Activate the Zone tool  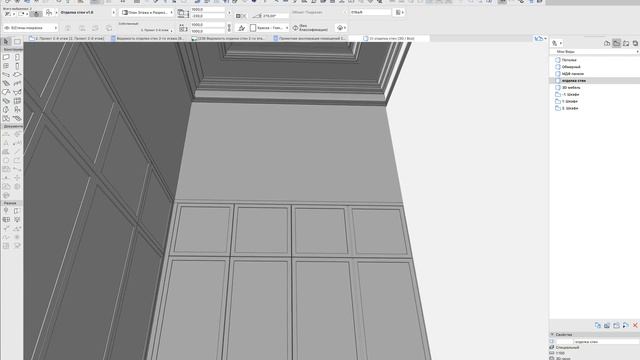[x=6, y=118]
